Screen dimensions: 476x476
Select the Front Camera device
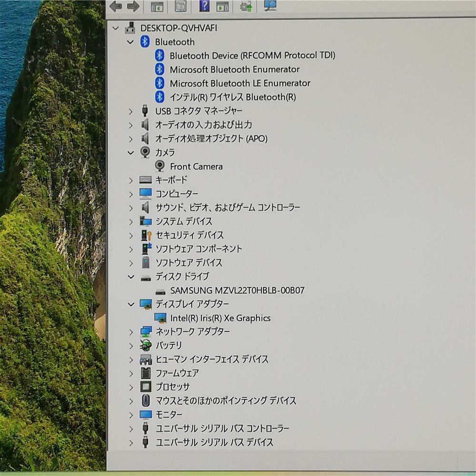click(197, 166)
